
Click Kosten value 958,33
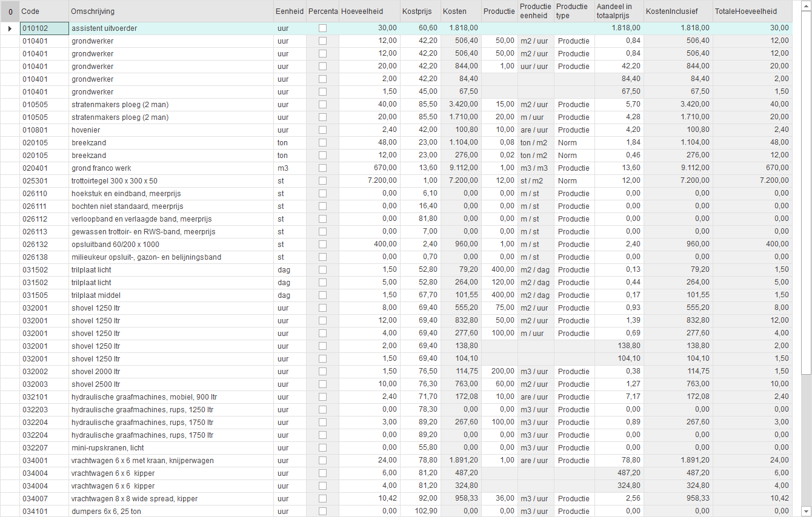(x=461, y=499)
